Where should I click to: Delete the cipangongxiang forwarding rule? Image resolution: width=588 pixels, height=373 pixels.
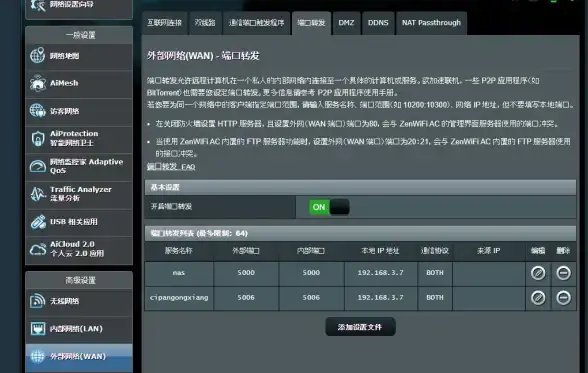pos(563,298)
